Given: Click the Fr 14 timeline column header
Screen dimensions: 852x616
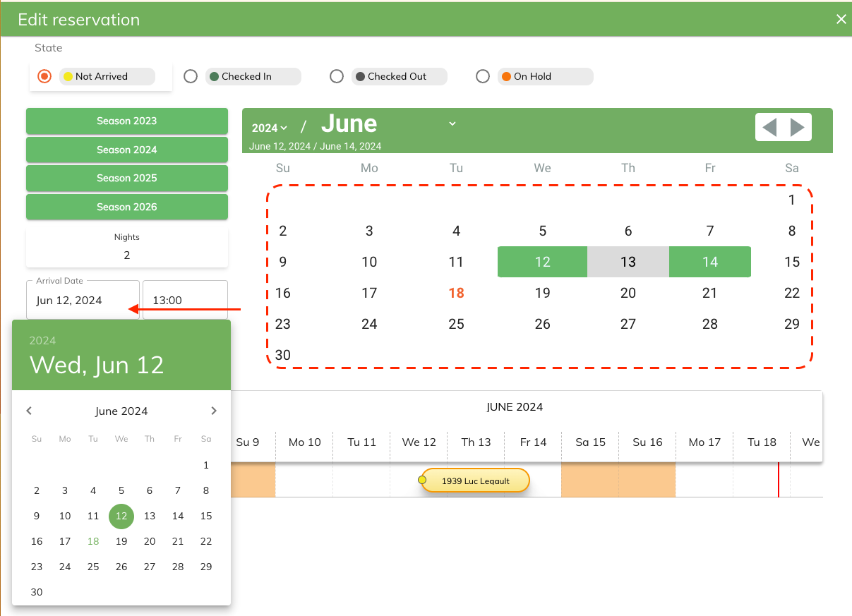Looking at the screenshot, I should 533,442.
